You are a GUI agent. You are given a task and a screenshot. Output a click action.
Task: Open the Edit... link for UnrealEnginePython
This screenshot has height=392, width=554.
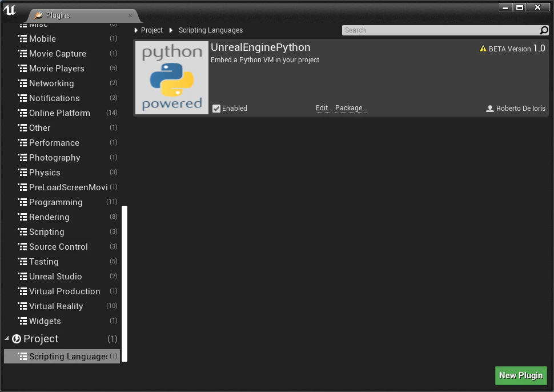tap(324, 108)
